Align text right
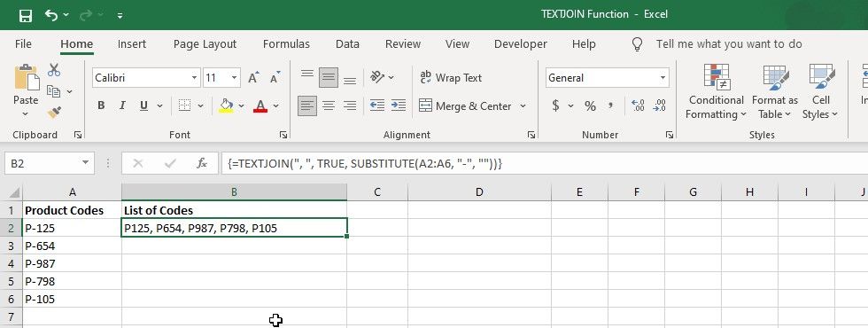Screen dimensions: 868x328 click(x=349, y=105)
